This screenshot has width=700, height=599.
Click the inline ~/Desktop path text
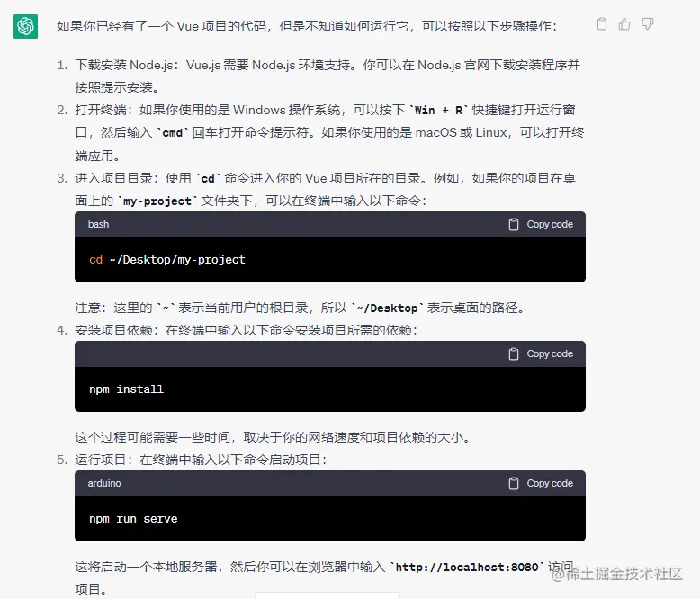pos(387,308)
